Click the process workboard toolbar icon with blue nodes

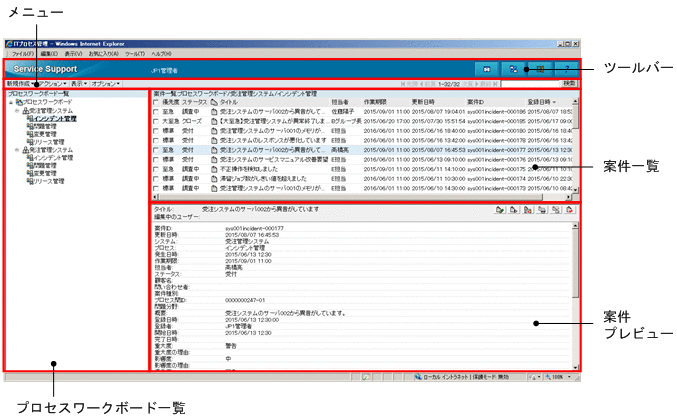(513, 69)
